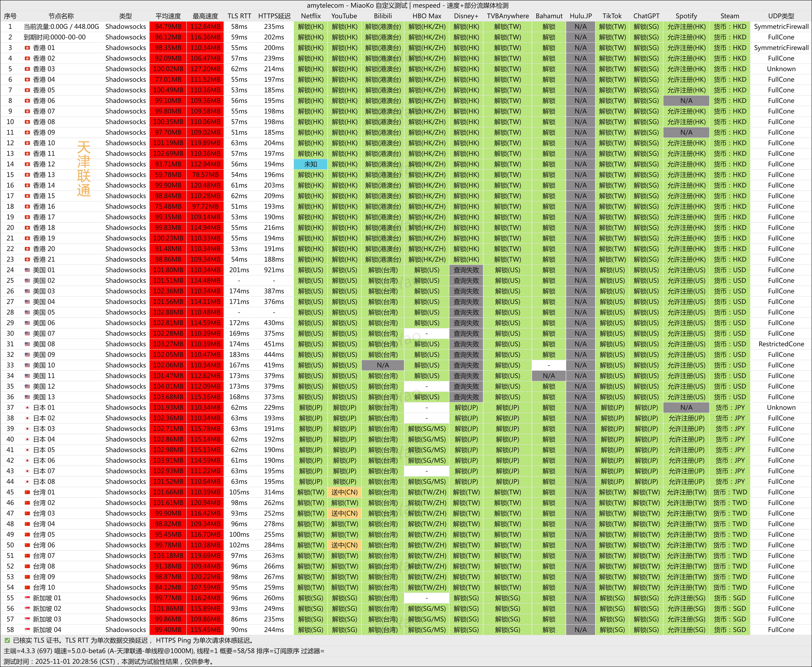Click the flag icon beside 日本 08
This screenshot has height=667, width=812.
[27, 481]
